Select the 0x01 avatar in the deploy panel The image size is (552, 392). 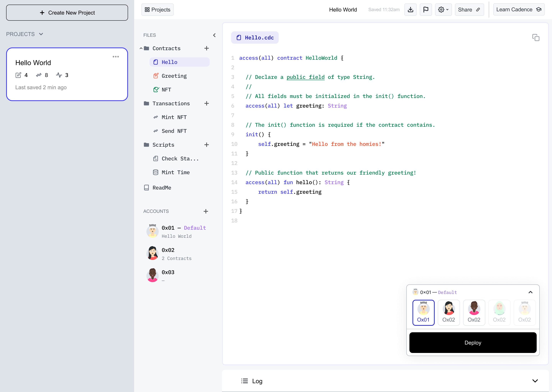[423, 313]
